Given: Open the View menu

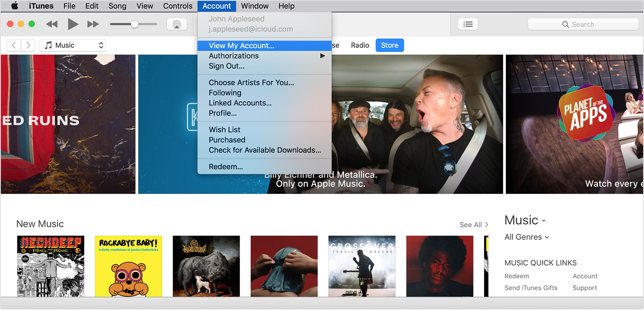Looking at the screenshot, I should pyautogui.click(x=144, y=6).
